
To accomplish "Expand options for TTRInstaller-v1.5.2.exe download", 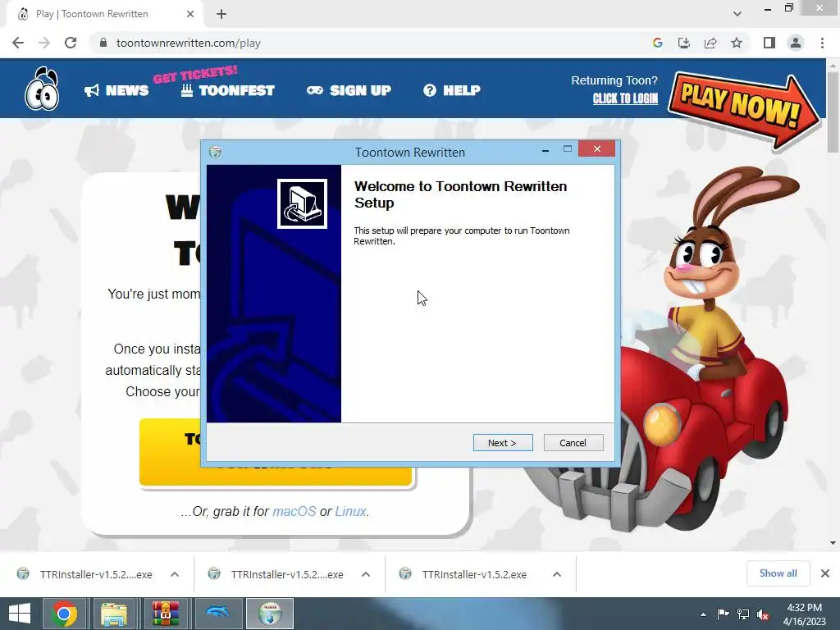I will (x=557, y=574).
